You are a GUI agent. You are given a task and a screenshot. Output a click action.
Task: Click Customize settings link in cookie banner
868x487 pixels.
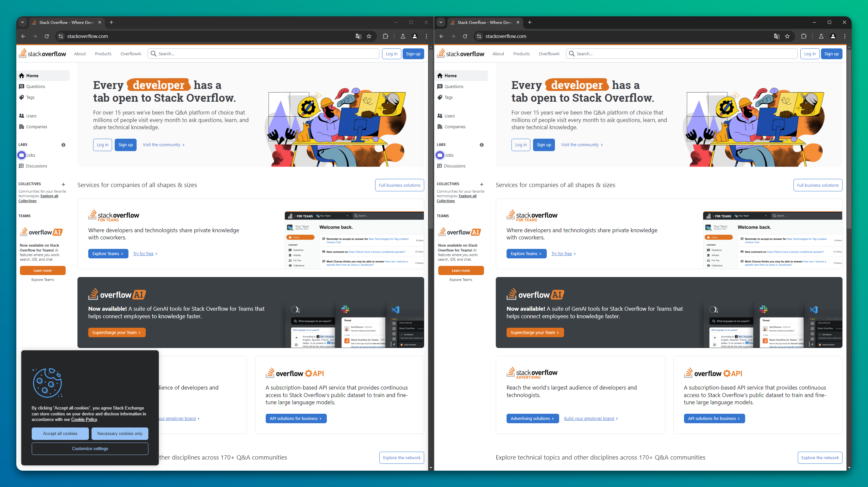90,448
